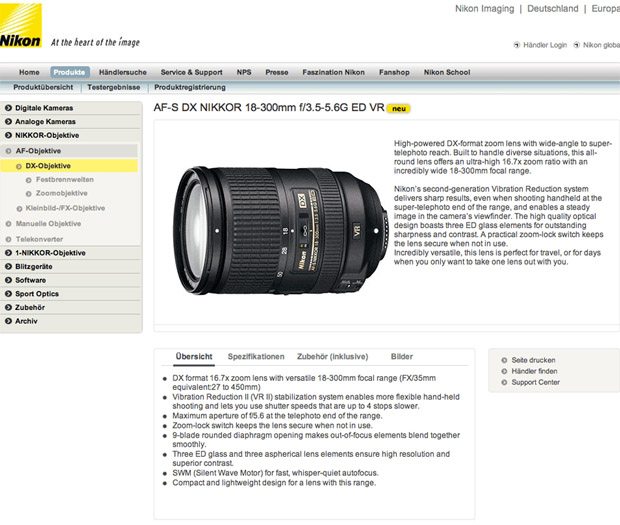Open Produktübersicht submenu
Viewport: 620px width, 525px height.
click(43, 87)
